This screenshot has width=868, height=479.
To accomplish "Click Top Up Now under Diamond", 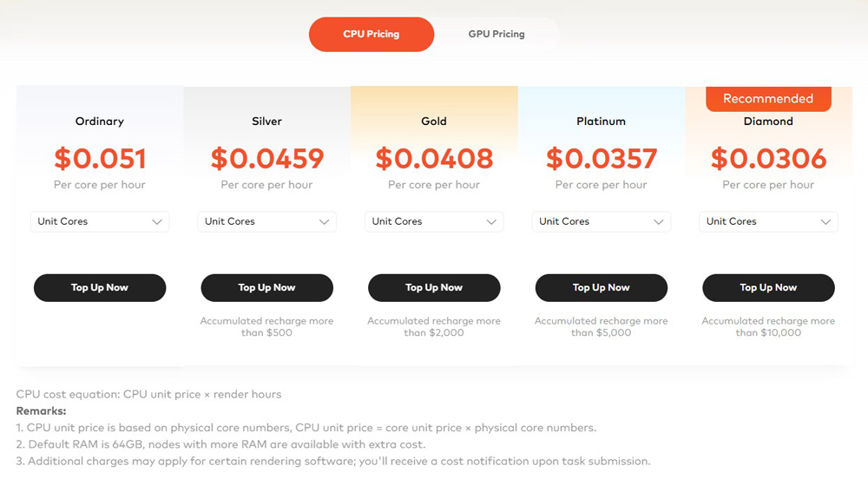I will coord(768,287).
